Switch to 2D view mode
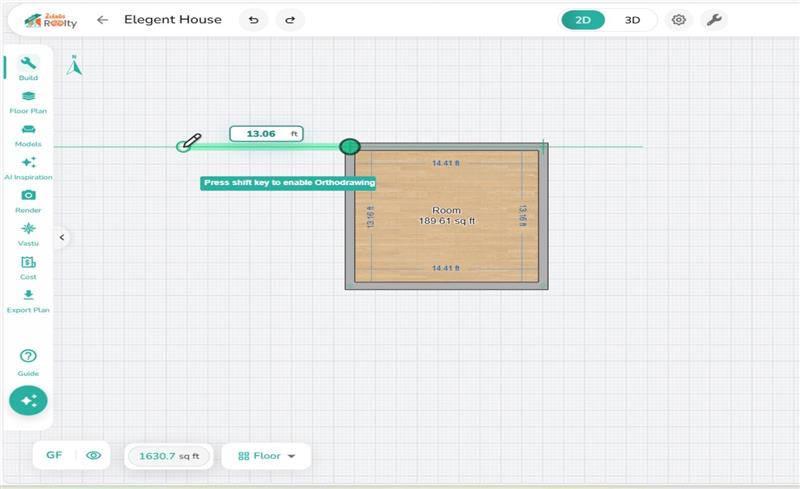This screenshot has width=800, height=489. pos(583,20)
